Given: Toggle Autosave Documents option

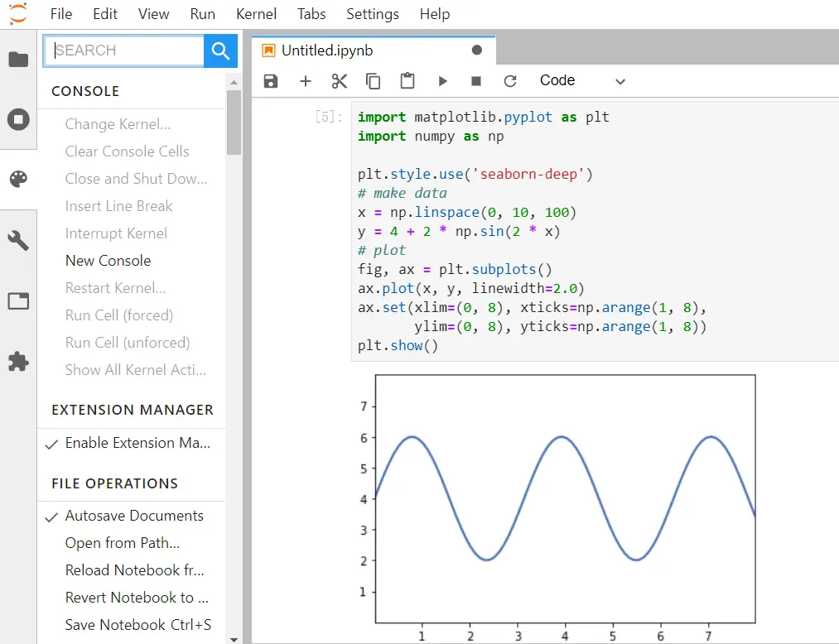Looking at the screenshot, I should click(131, 517).
